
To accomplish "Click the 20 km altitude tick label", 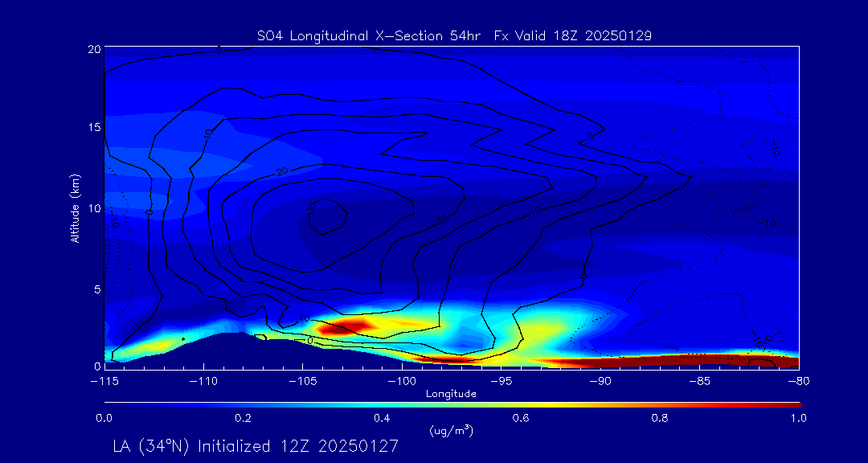I will coord(92,49).
